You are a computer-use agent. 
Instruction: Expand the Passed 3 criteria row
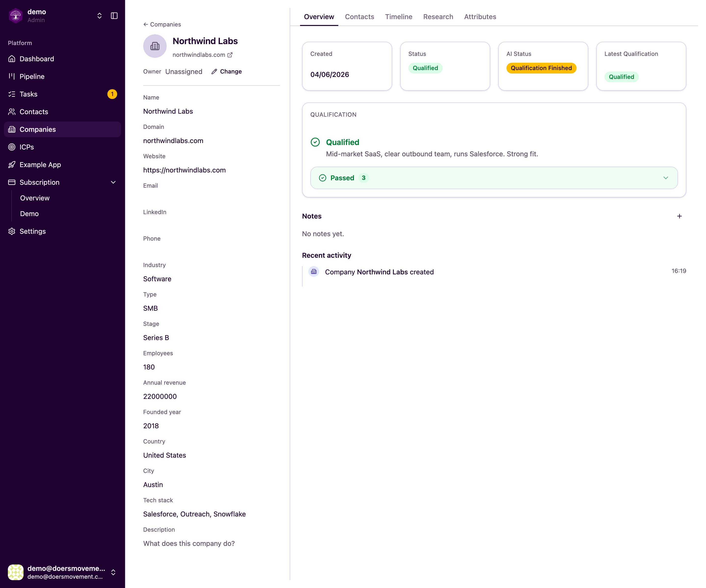pos(494,178)
